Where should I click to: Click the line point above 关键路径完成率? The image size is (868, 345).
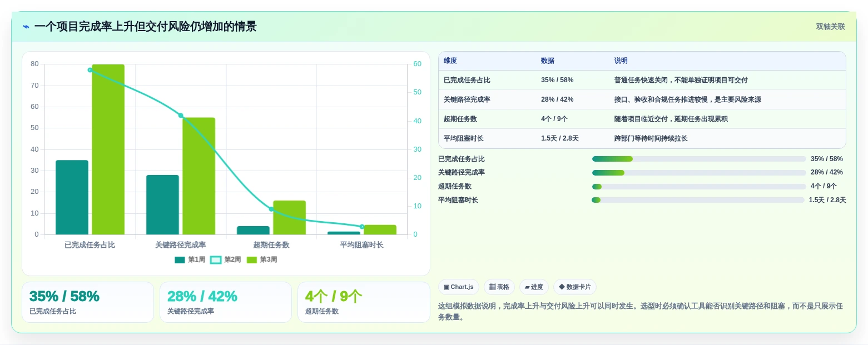pos(181,116)
